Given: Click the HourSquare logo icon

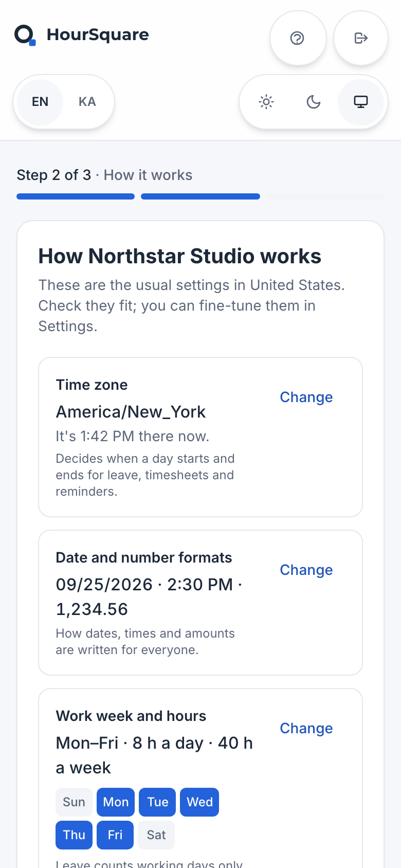Looking at the screenshot, I should click(25, 35).
